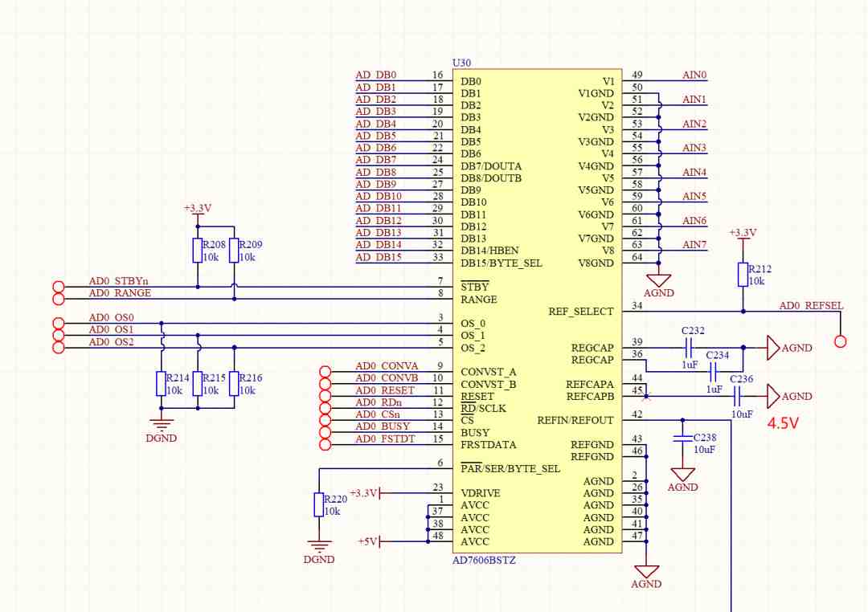Select the AD7606BSTZ part name text
This screenshot has width=868, height=612.
click(484, 560)
